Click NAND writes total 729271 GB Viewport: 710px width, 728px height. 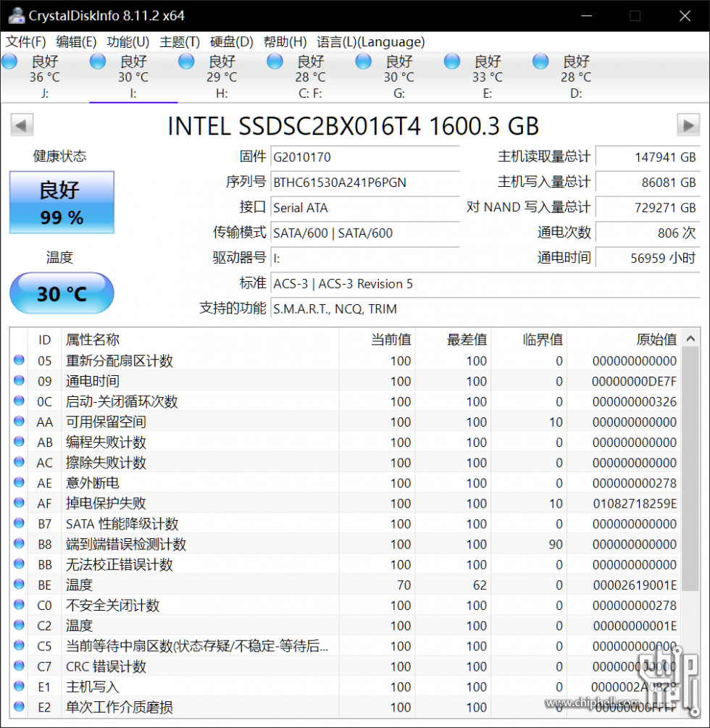pyautogui.click(x=648, y=208)
